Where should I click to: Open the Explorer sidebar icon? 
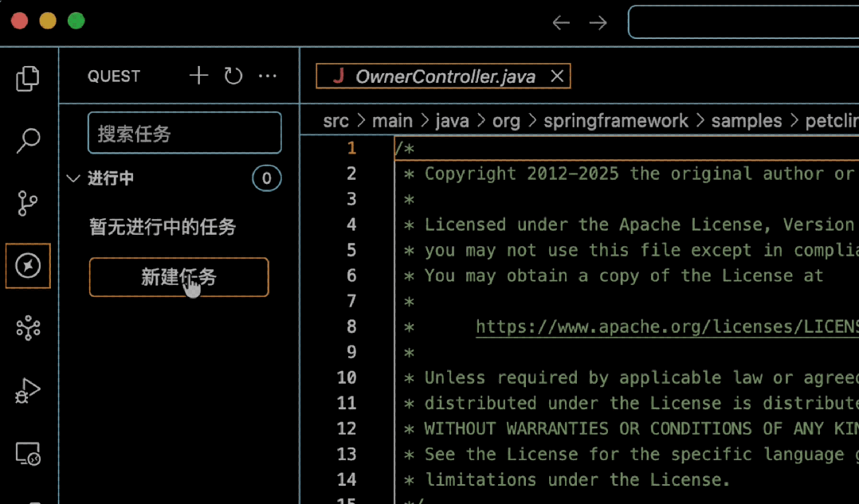tap(28, 78)
